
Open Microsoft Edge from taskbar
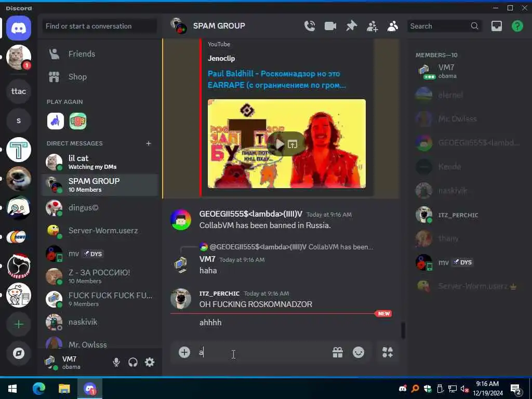[x=38, y=389]
